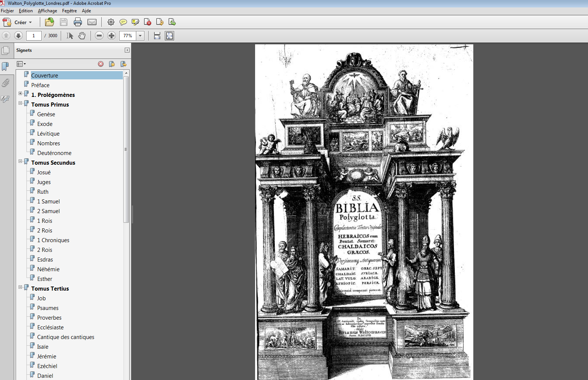The width and height of the screenshot is (588, 380).
Task: Go to the Psaumes bookmark
Action: [48, 308]
